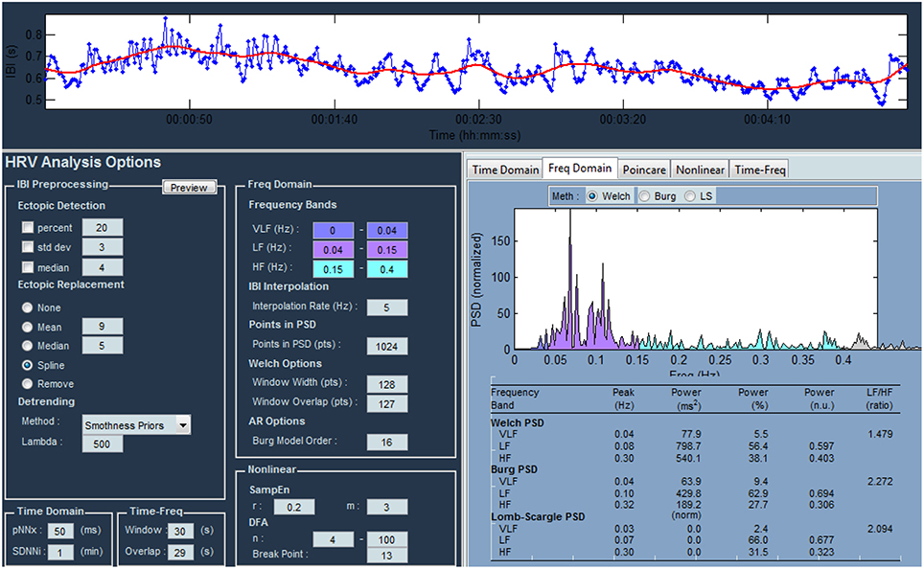
Task: Edit the Window Overlap field
Action: 386,404
